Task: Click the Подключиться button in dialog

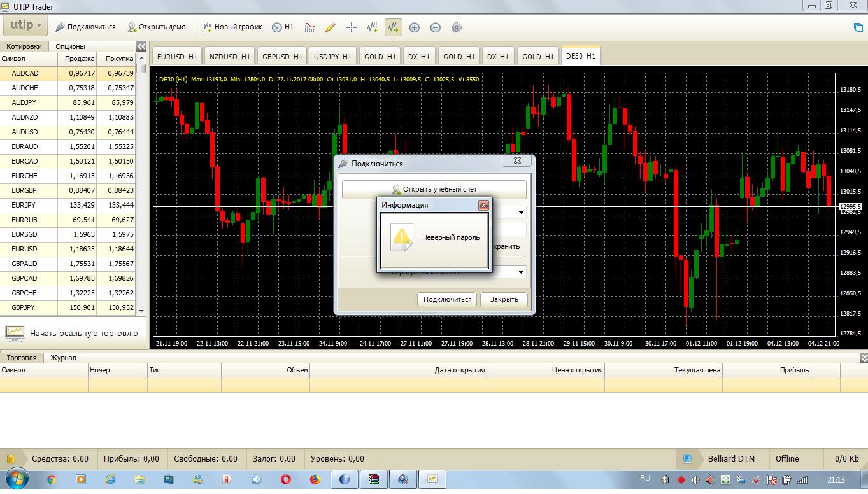Action: [447, 299]
